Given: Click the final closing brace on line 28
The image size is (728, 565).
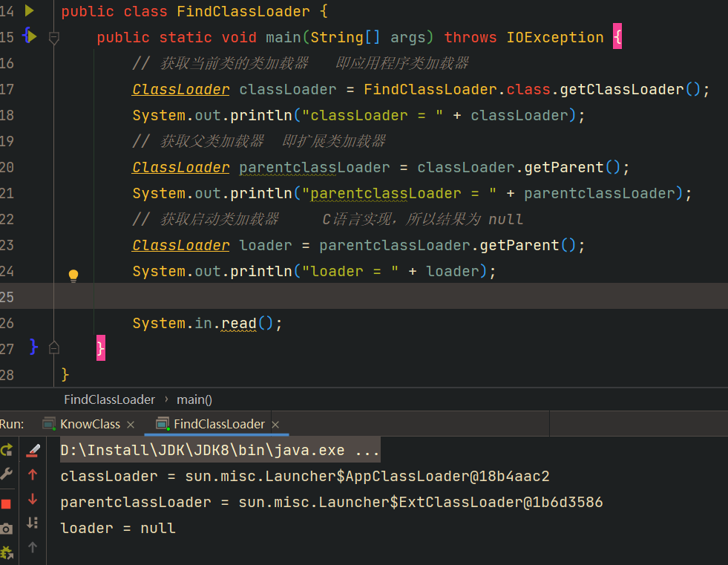Looking at the screenshot, I should tap(65, 374).
